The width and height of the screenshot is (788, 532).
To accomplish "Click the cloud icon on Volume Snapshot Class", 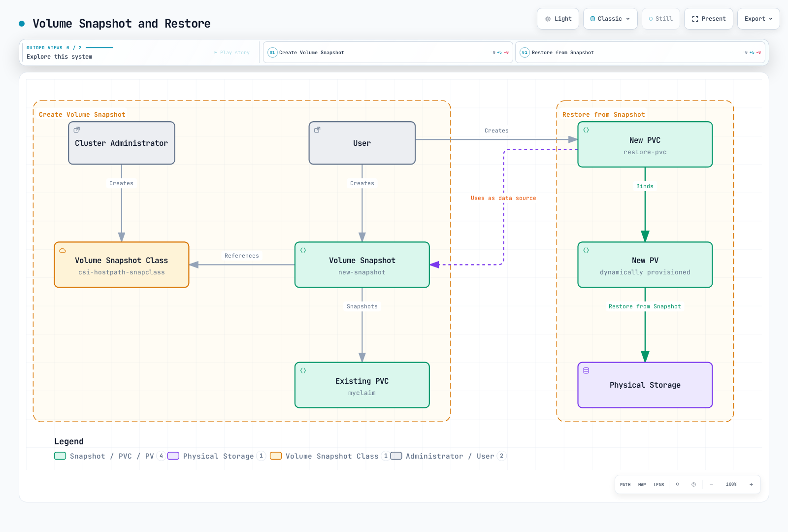I will click(63, 250).
